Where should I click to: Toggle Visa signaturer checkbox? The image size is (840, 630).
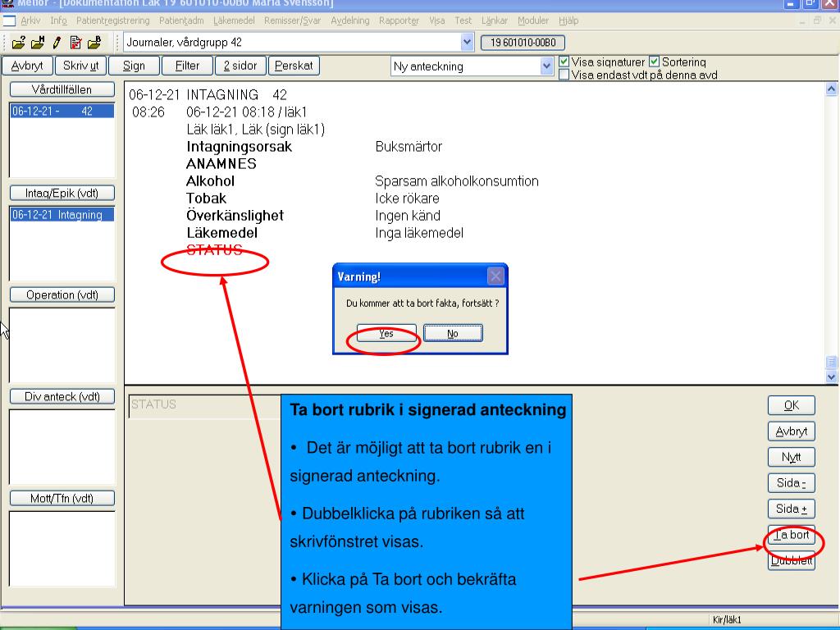pyautogui.click(x=564, y=62)
